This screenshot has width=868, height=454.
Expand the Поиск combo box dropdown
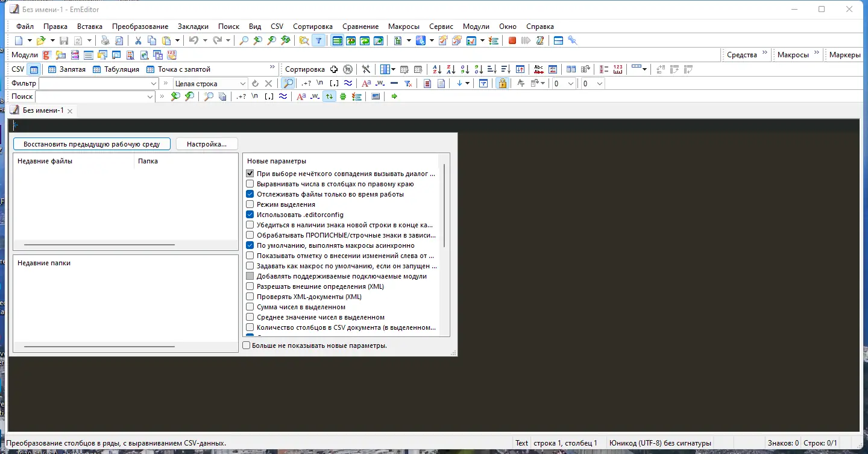(150, 96)
